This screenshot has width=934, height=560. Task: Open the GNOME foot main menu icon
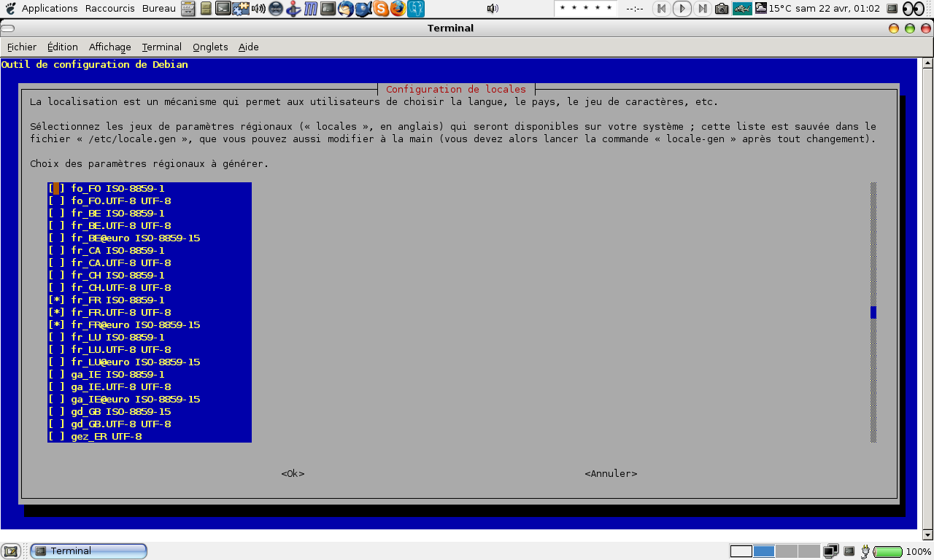pyautogui.click(x=10, y=9)
